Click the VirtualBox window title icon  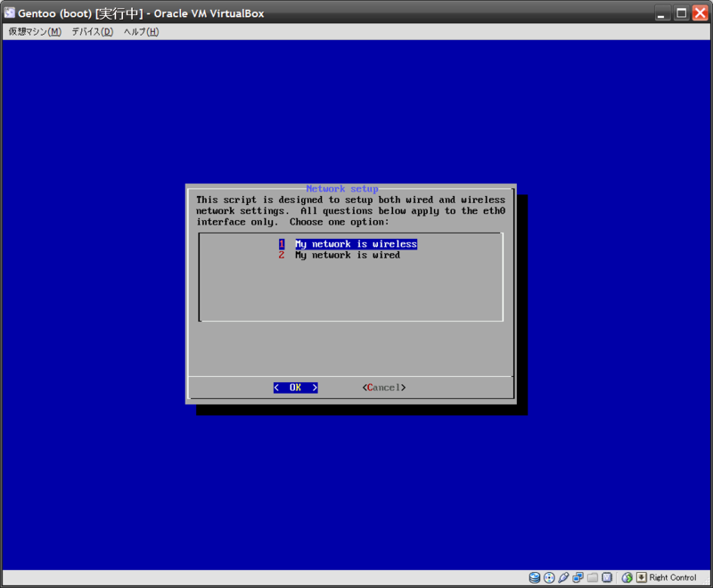click(x=10, y=12)
